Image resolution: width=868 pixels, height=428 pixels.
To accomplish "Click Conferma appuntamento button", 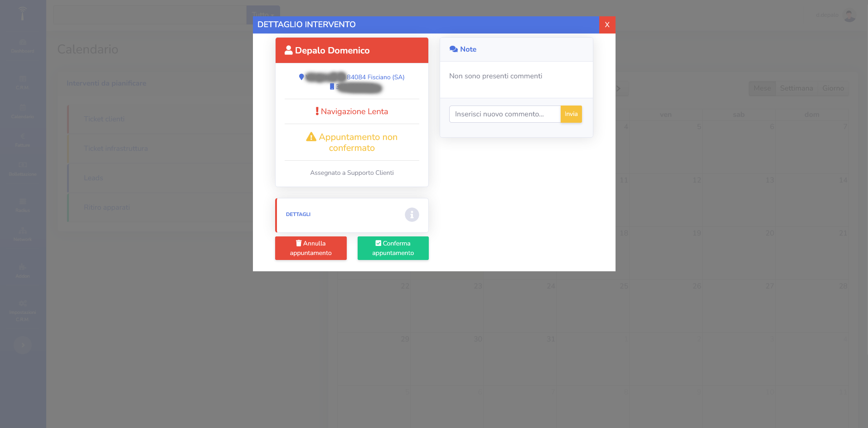I will coord(393,248).
